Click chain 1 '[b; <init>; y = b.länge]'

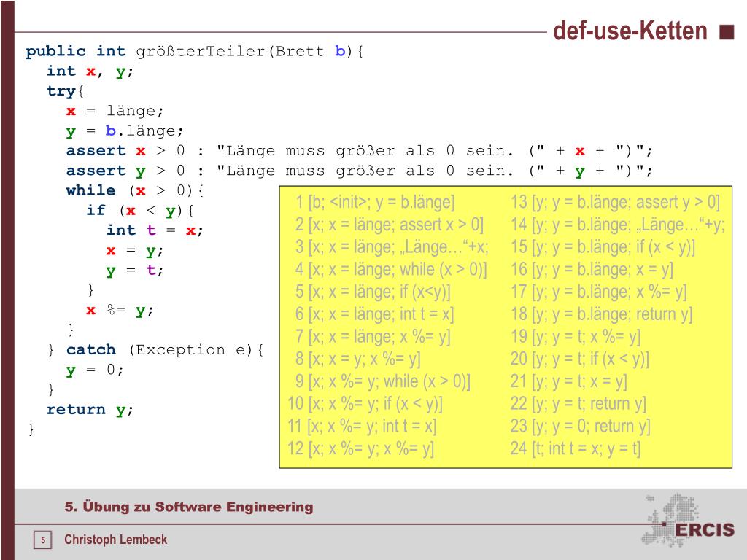click(375, 202)
